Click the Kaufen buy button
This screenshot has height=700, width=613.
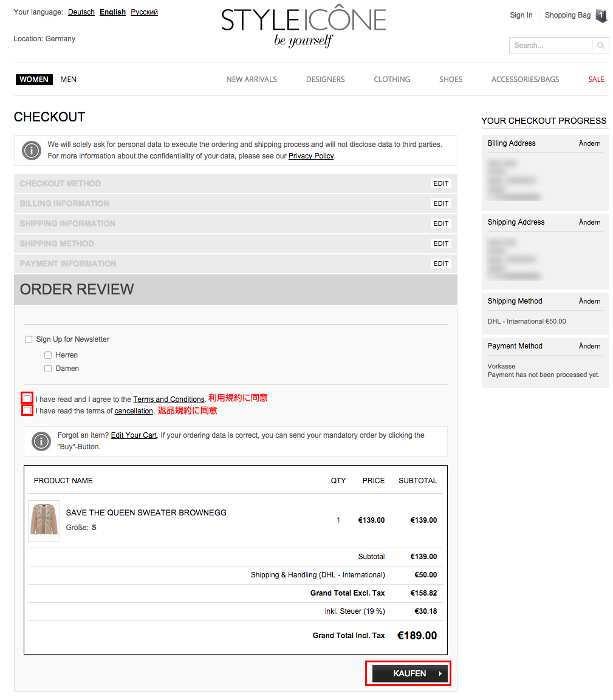[409, 674]
